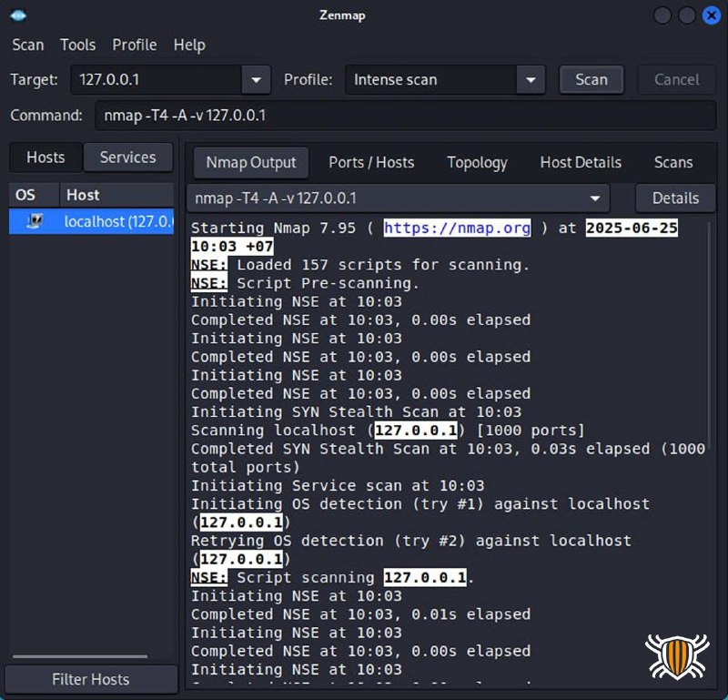This screenshot has width=728, height=700.
Task: Open the Nmap Output tab
Action: click(x=251, y=163)
